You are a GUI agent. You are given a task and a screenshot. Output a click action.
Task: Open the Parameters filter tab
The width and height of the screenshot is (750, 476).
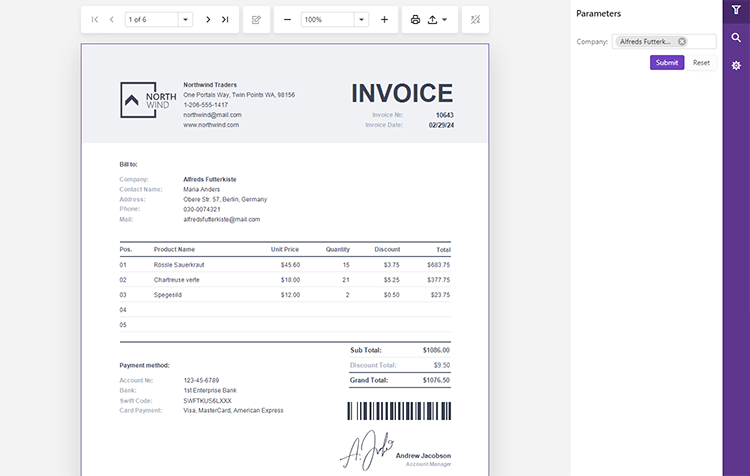[736, 11]
